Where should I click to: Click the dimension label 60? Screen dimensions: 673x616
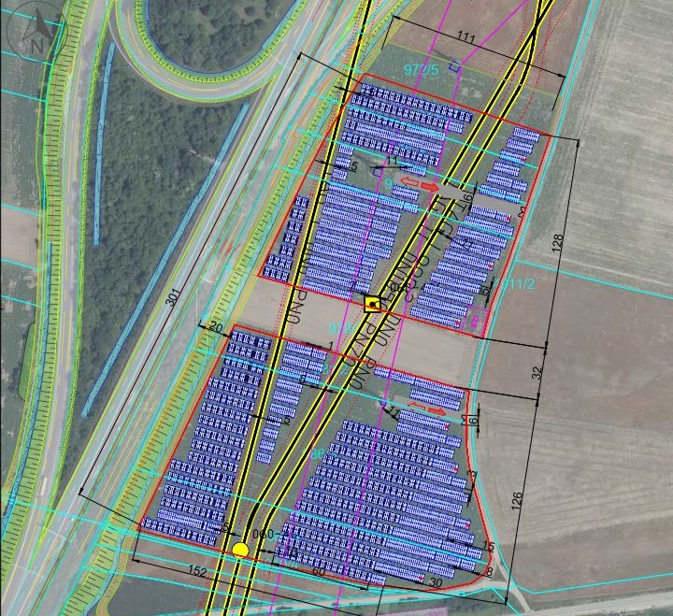318,571
